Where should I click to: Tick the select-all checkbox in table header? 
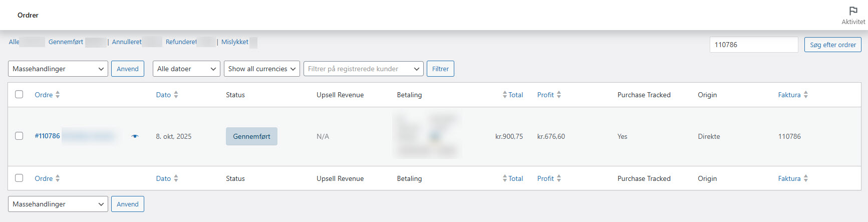pos(19,94)
